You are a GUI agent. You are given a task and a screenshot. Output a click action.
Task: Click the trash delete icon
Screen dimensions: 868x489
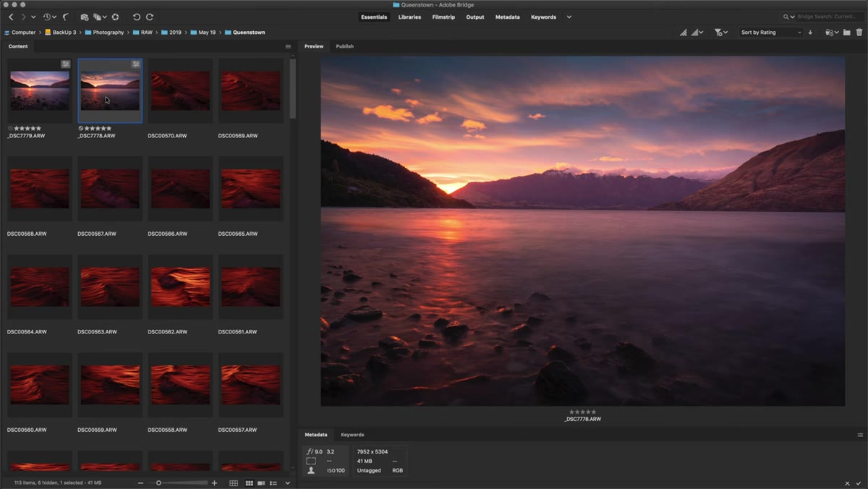pyautogui.click(x=859, y=33)
